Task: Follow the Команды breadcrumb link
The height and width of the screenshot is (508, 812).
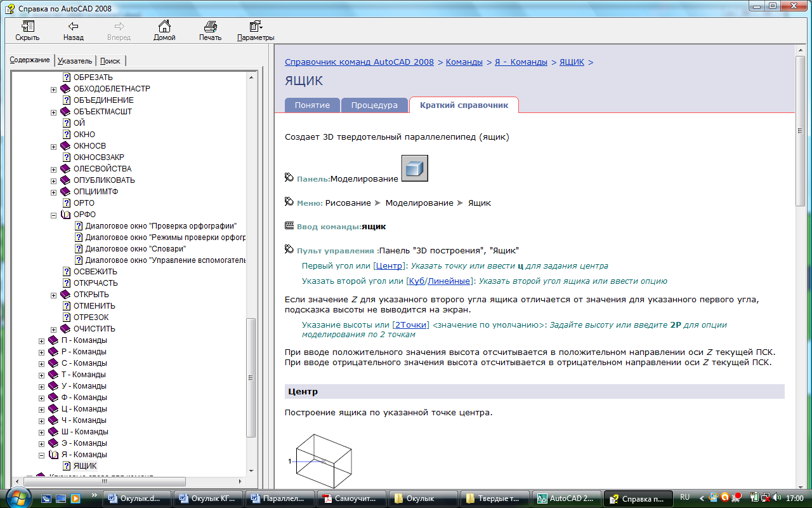Action: pos(464,62)
